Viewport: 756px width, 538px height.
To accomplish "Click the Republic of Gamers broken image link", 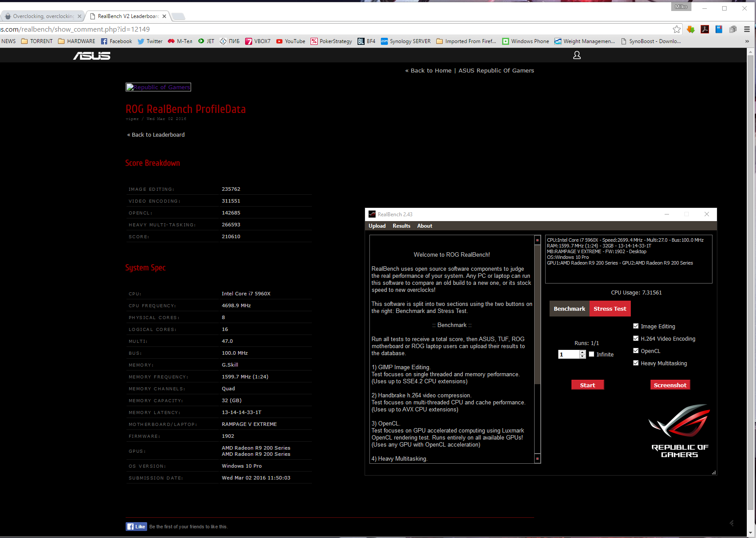I will 158,87.
